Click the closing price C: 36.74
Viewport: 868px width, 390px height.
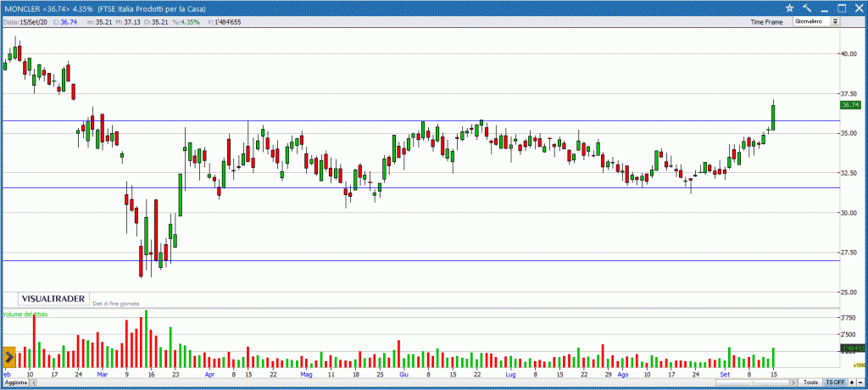[x=64, y=22]
